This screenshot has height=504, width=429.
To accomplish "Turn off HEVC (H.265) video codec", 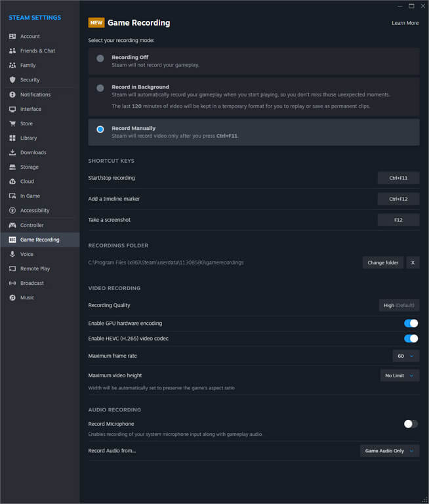I will tap(411, 339).
